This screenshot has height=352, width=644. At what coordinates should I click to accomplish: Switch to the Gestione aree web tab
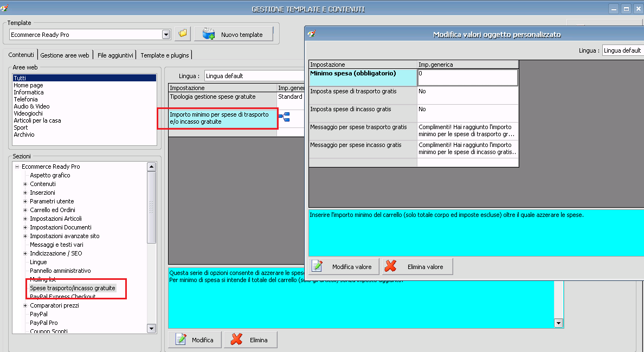click(x=65, y=55)
